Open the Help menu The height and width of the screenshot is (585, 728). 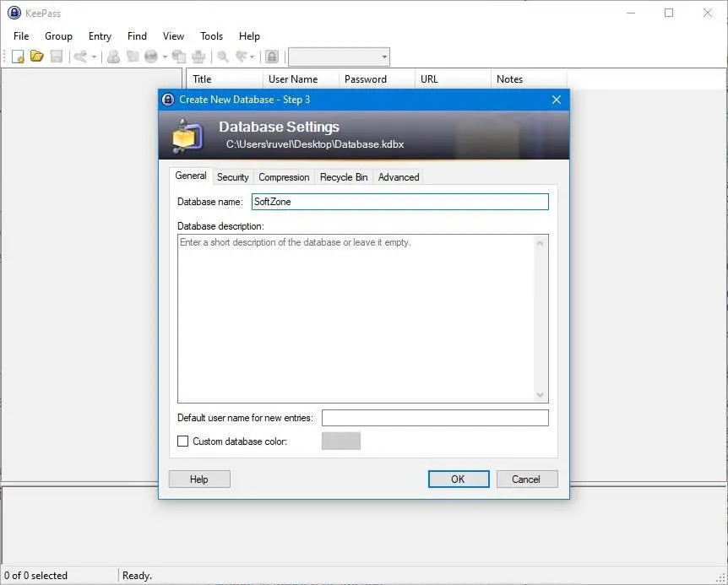(x=249, y=36)
